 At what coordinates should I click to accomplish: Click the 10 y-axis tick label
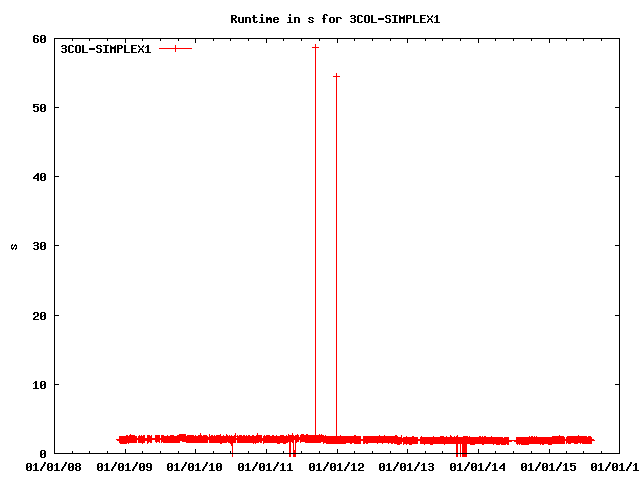pos(39,385)
